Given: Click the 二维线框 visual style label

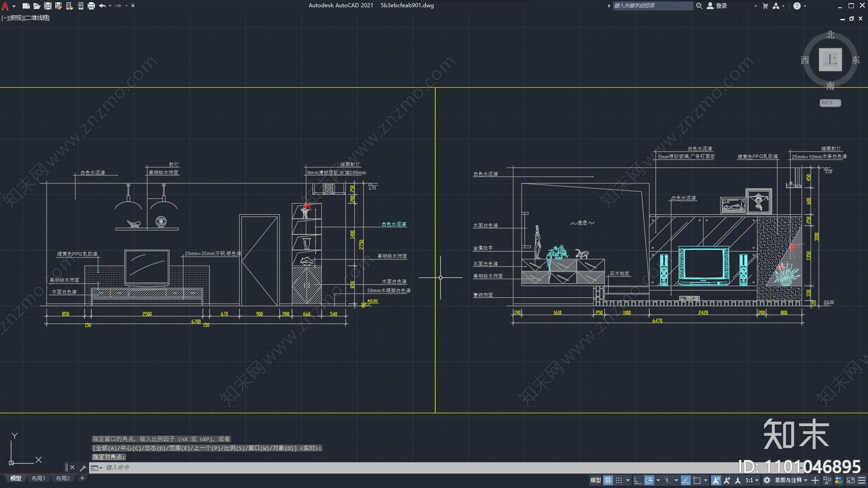Looking at the screenshot, I should 37,18.
